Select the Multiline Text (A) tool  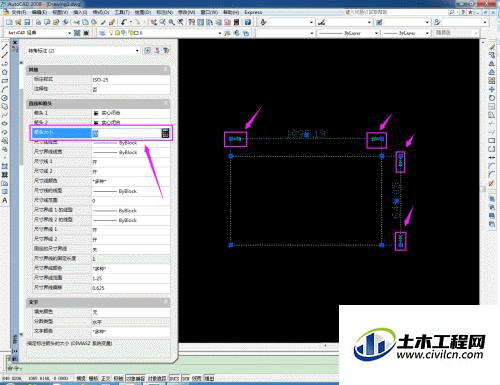point(5,200)
